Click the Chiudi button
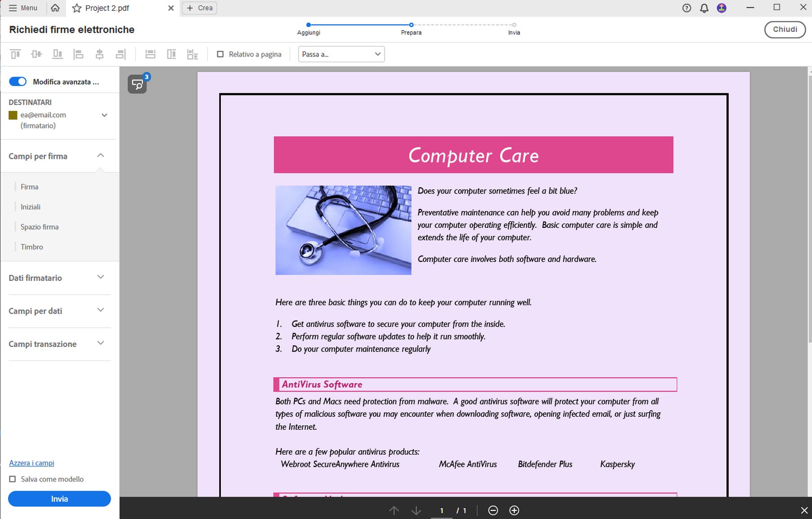This screenshot has height=519, width=812. tap(785, 30)
